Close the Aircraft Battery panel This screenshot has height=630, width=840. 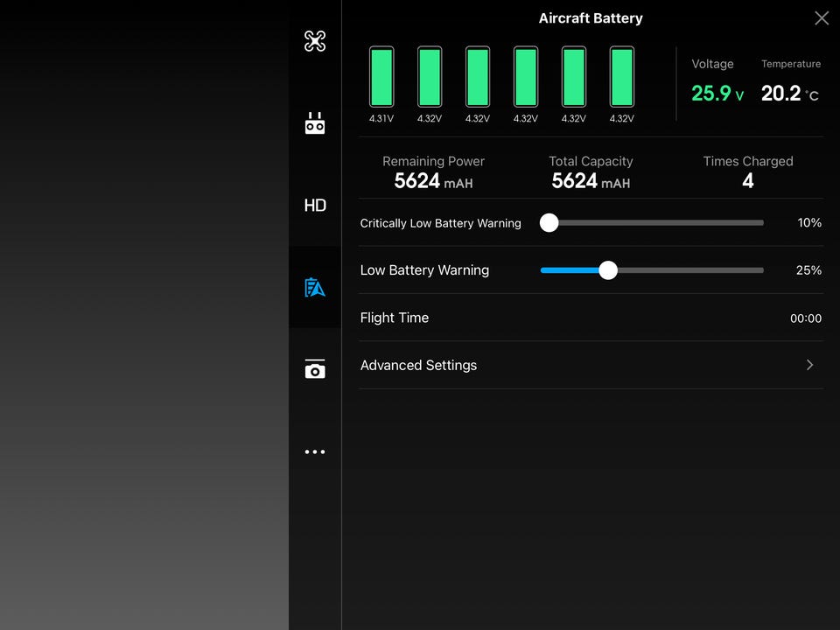point(821,18)
